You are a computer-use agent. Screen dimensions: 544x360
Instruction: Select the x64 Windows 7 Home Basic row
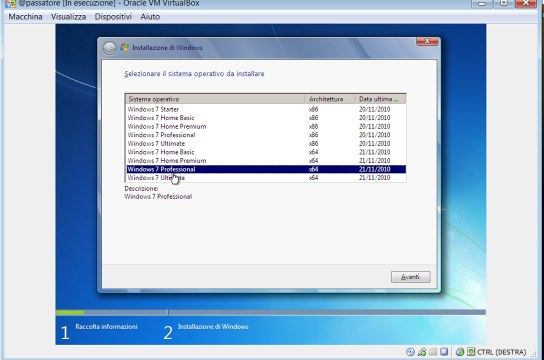(266, 152)
